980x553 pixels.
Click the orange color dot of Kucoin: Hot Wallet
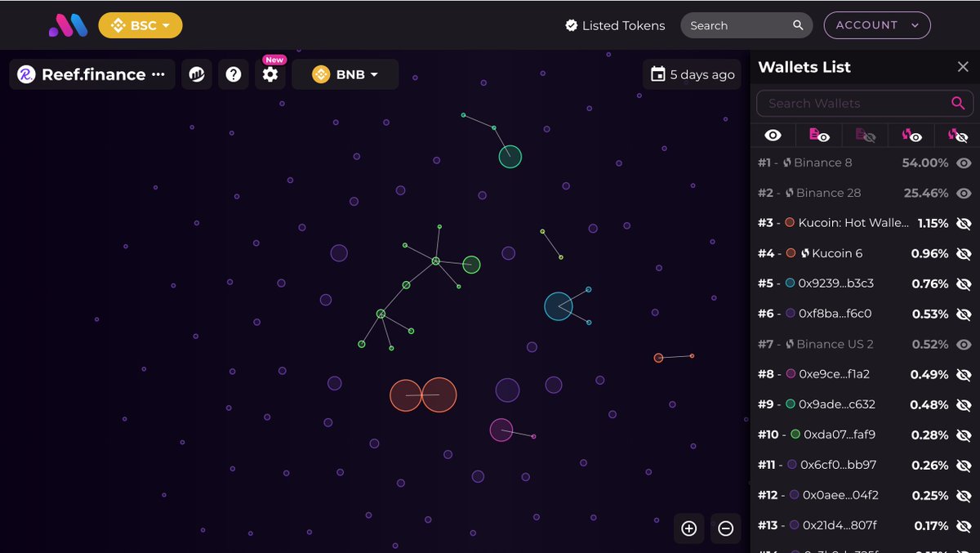tap(790, 223)
